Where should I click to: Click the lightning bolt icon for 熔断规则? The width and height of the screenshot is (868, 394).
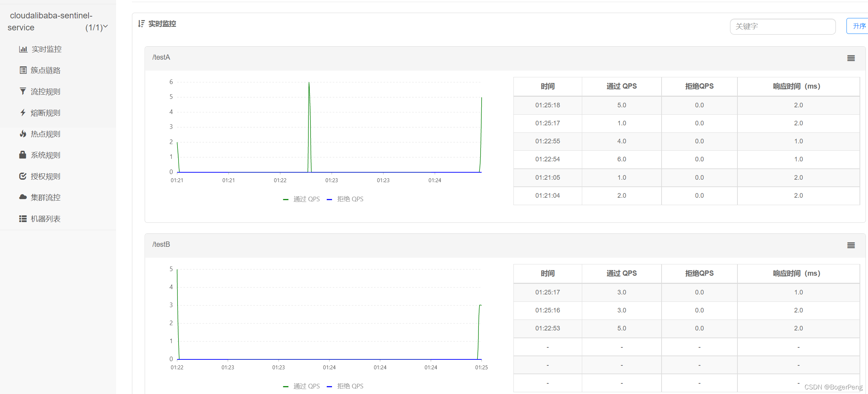(x=23, y=113)
